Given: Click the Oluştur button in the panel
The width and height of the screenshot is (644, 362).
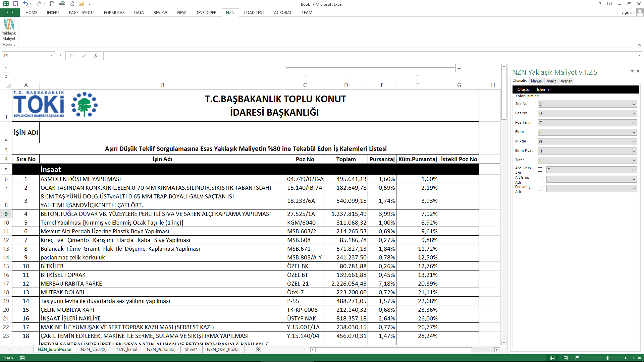Looking at the screenshot, I should [x=524, y=89].
